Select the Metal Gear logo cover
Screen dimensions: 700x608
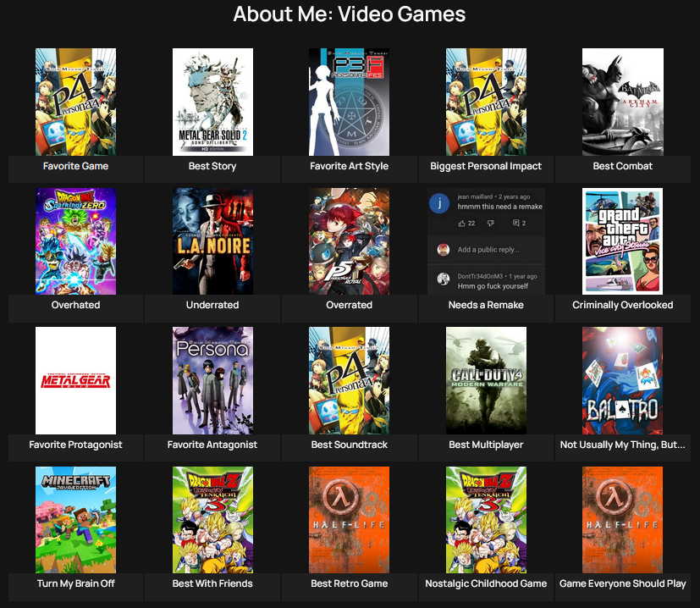coord(75,380)
